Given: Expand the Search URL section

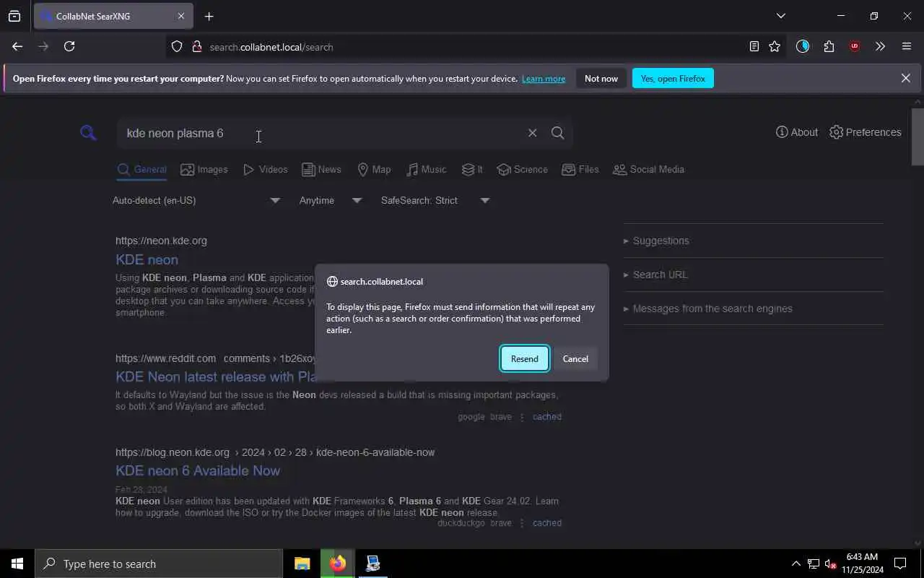Looking at the screenshot, I should [x=754, y=275].
